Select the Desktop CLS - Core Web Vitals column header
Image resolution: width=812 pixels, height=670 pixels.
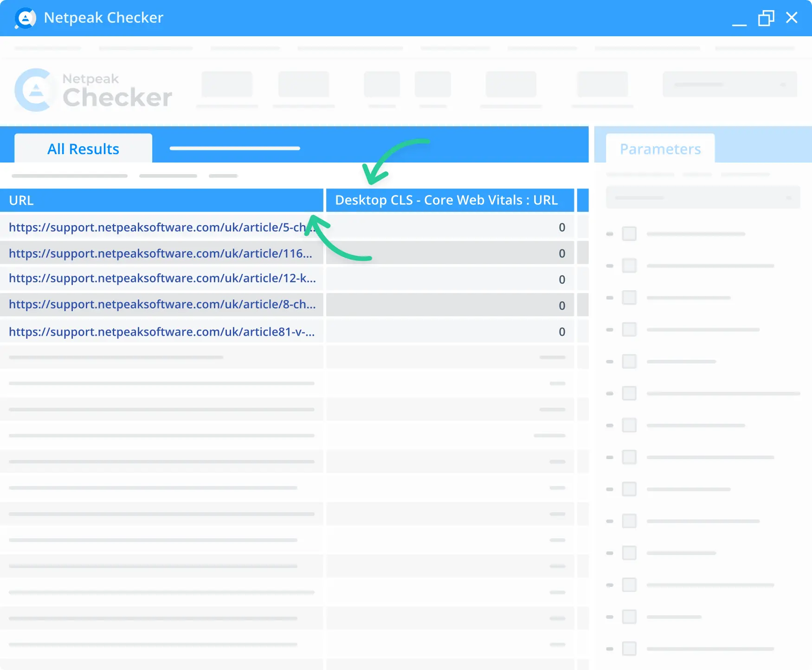pos(450,200)
